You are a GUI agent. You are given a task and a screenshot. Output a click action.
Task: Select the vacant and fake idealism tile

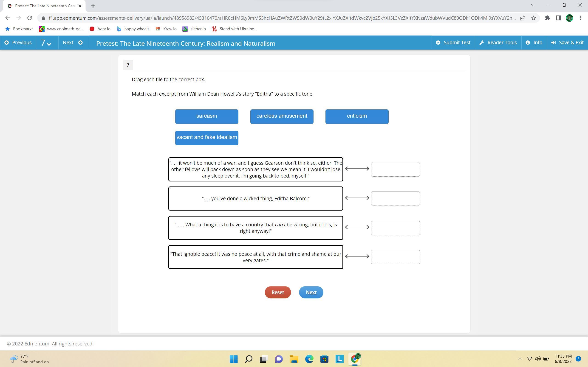coord(206,138)
